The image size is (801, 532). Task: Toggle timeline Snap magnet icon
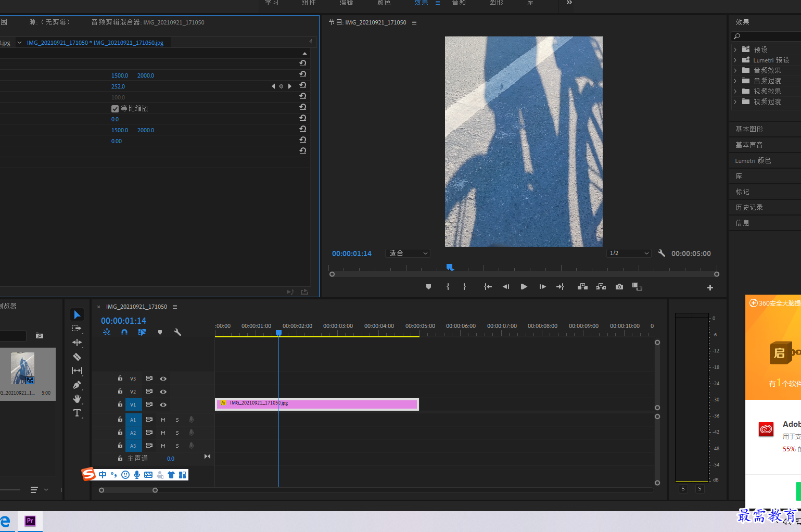coord(124,332)
